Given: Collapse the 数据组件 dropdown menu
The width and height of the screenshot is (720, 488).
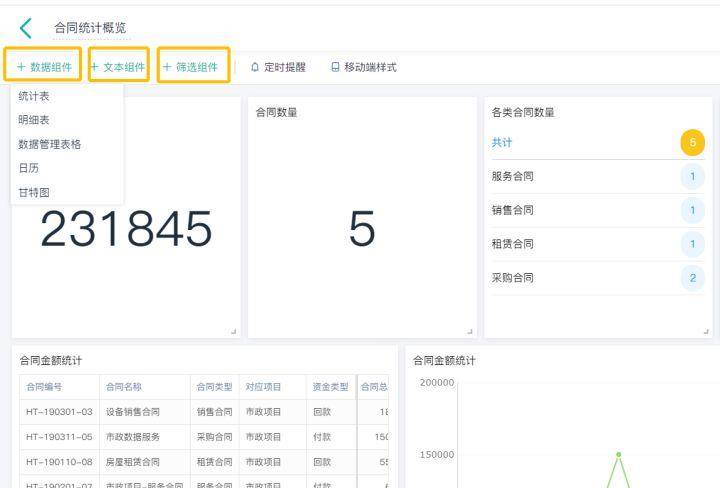Looking at the screenshot, I should (43, 67).
